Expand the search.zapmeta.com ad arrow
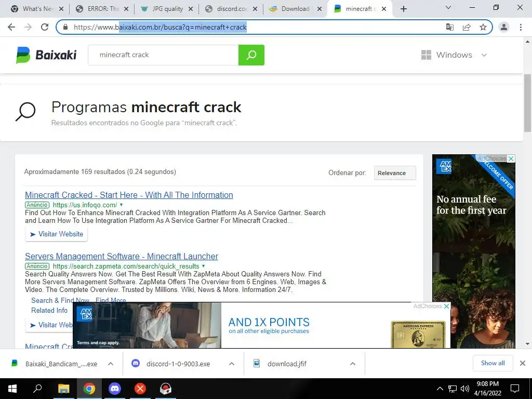 click(204, 267)
